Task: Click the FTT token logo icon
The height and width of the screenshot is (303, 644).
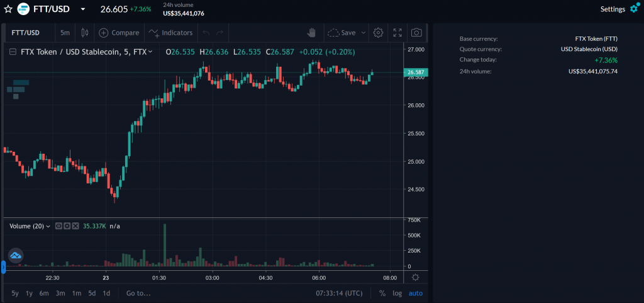Action: (24, 9)
